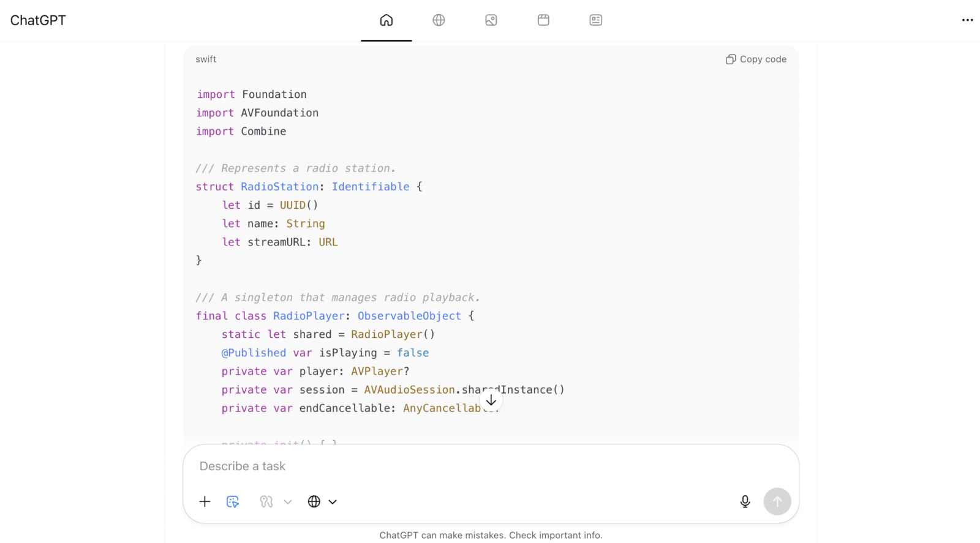Image resolution: width=980 pixels, height=543 pixels.
Task: Click the RadioStation struct name in code
Action: (x=279, y=187)
